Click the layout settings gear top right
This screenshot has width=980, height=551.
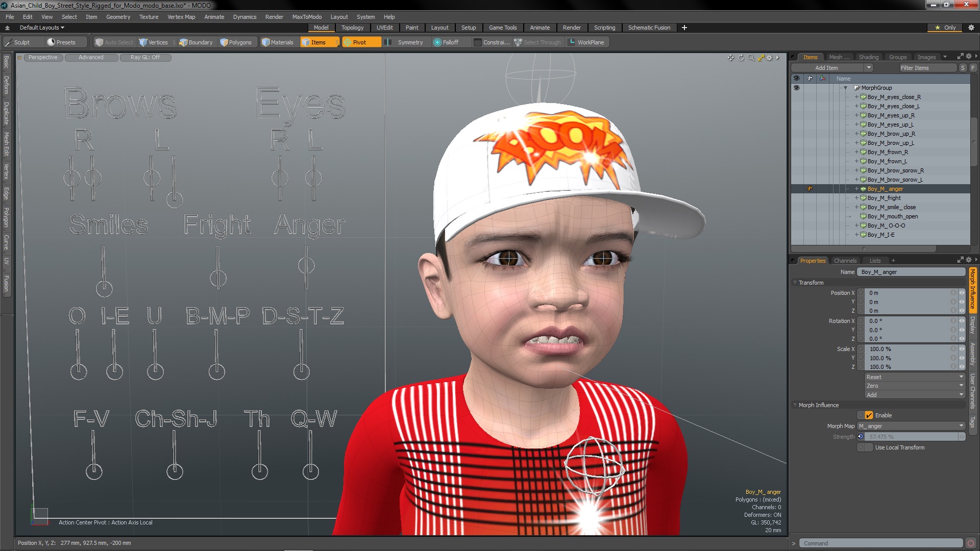(x=971, y=28)
